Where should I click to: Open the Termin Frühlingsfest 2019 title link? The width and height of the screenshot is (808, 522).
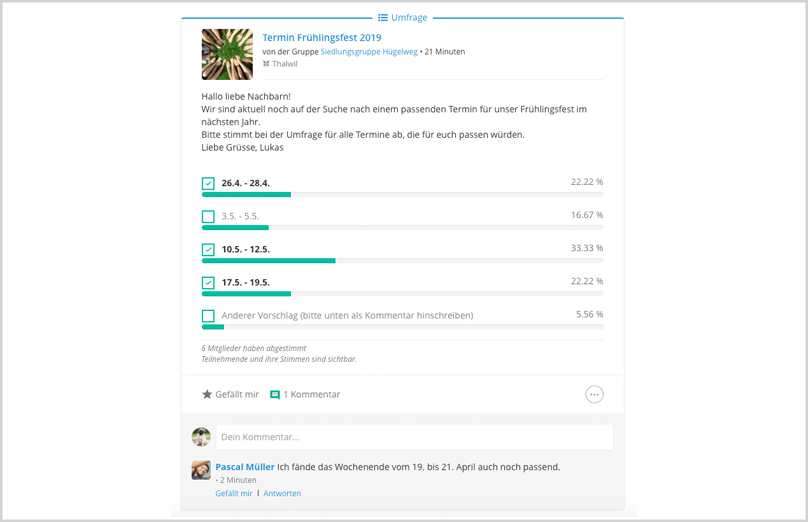[x=322, y=38]
